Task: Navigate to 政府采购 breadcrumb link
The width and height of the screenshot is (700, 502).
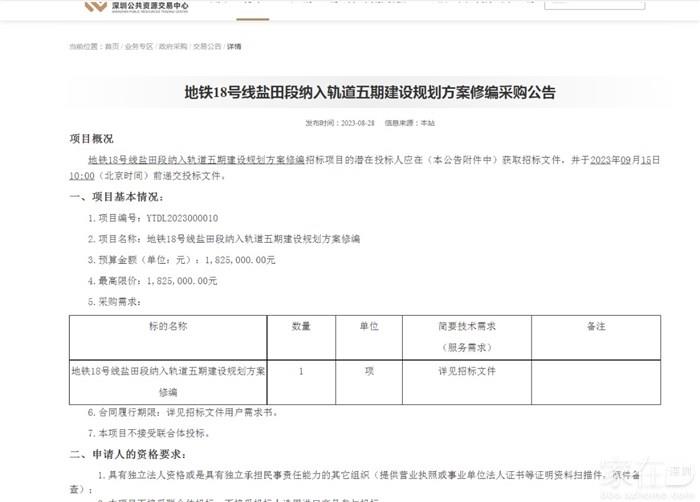Action: [x=173, y=46]
